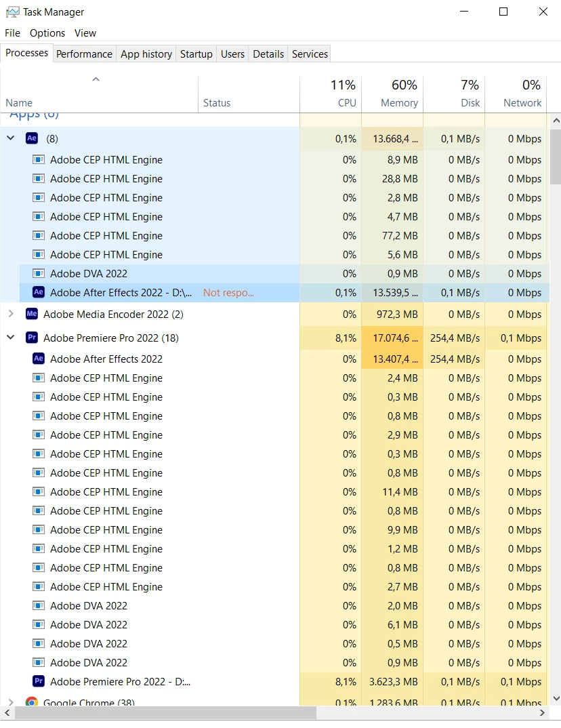The image size is (561, 728).
Task: Sort by the Disk column header
Action: click(x=454, y=94)
